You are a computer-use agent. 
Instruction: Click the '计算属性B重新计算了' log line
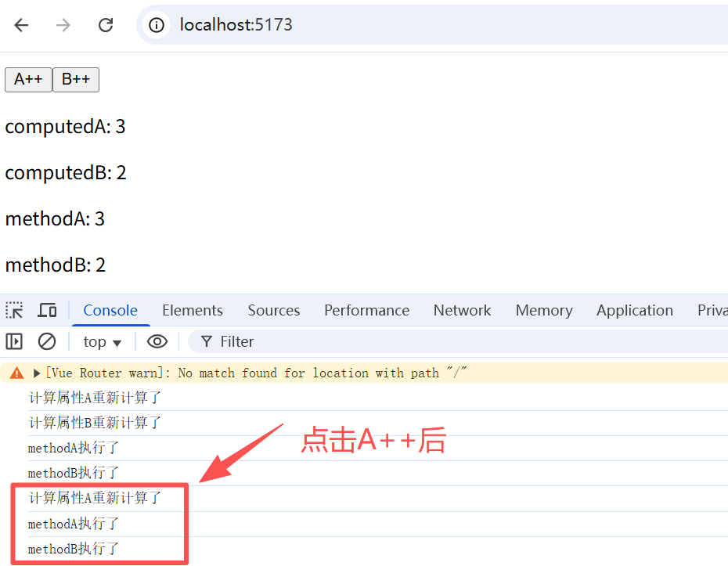[95, 423]
